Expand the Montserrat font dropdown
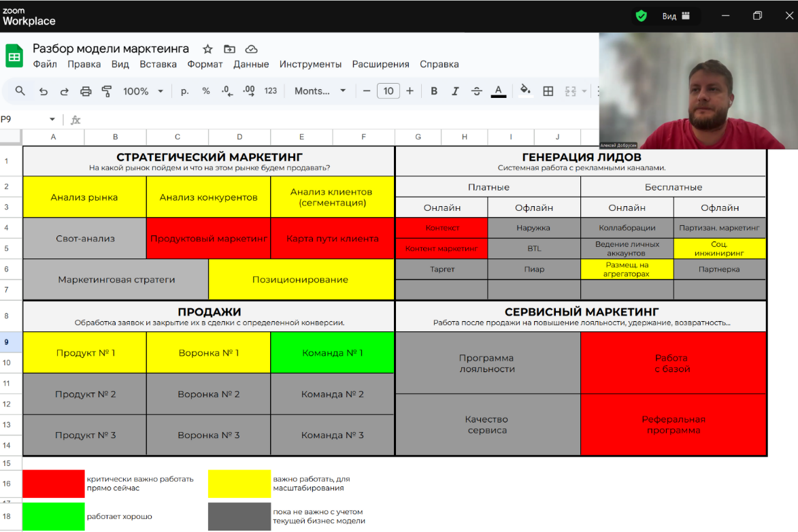Screen dimensions: 798x532 320,91
